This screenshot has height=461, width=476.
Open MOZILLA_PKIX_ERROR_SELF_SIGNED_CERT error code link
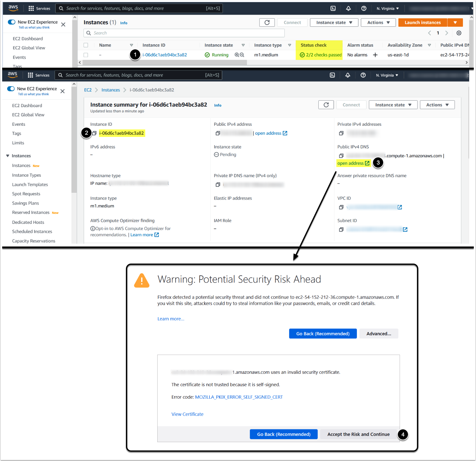tap(239, 397)
